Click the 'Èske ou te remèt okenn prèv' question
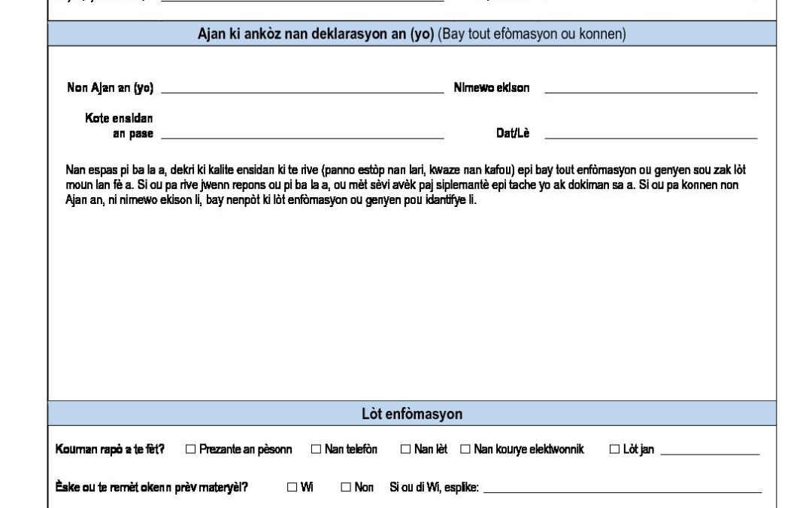Screen dimensions: 812x508 click(x=153, y=488)
